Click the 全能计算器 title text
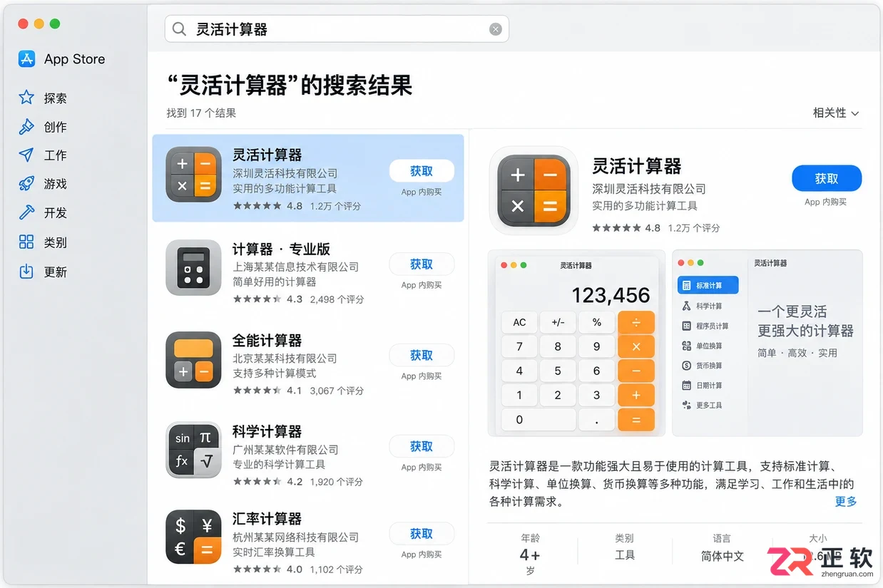883x588 pixels. tap(267, 340)
